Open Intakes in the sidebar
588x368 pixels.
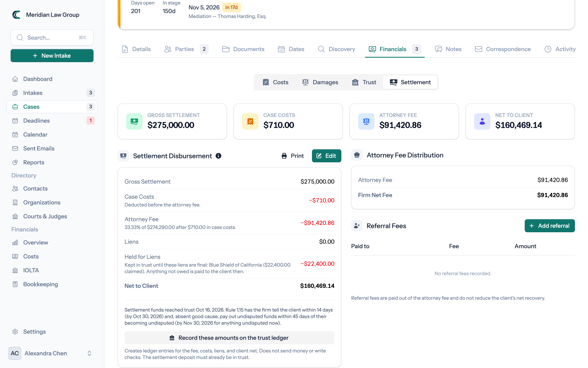coord(52,93)
